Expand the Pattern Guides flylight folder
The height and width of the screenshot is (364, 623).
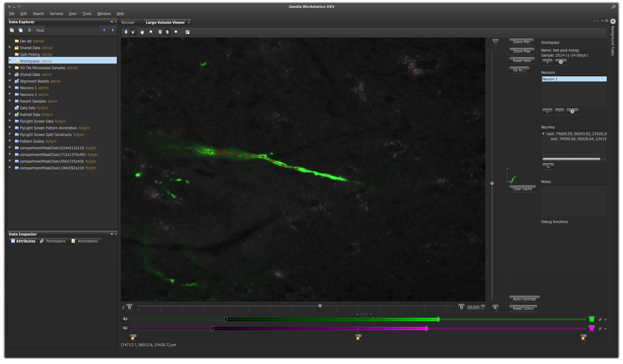click(10, 141)
